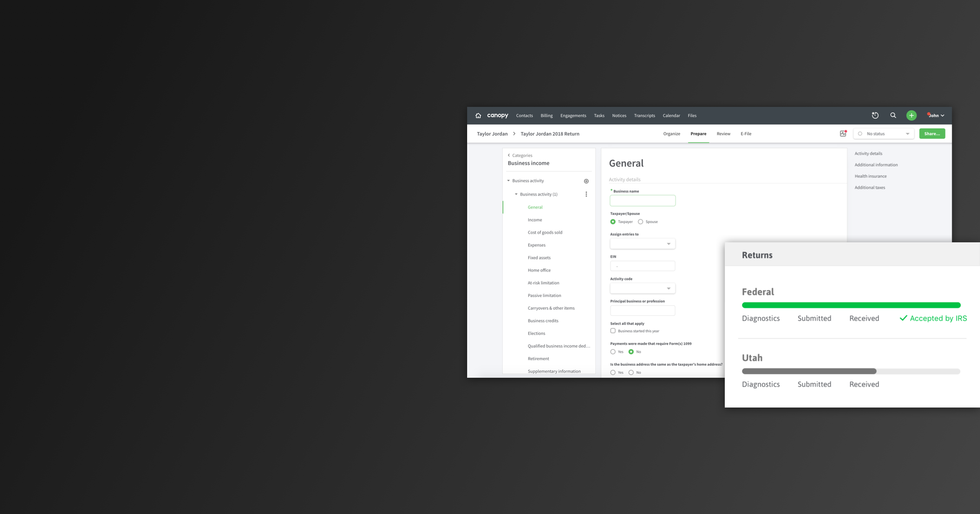Open the No status dropdown
The height and width of the screenshot is (514, 980).
(884, 134)
